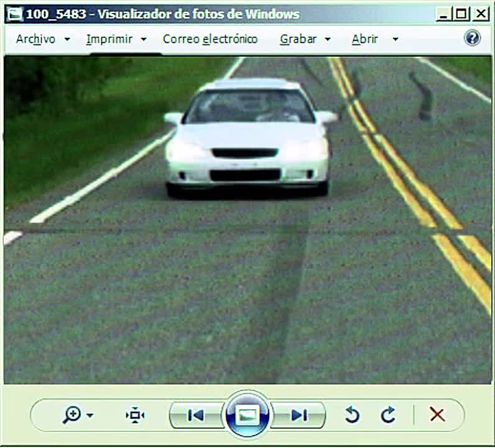Expand the Imprimir dropdown arrow
Screen dimensions: 495x448
(144, 39)
